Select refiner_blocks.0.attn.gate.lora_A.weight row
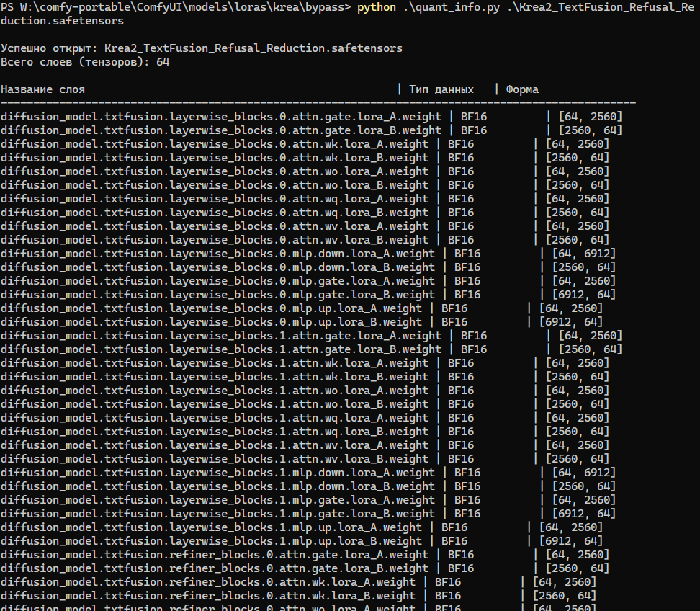This screenshot has width=700, height=611. [x=305, y=556]
